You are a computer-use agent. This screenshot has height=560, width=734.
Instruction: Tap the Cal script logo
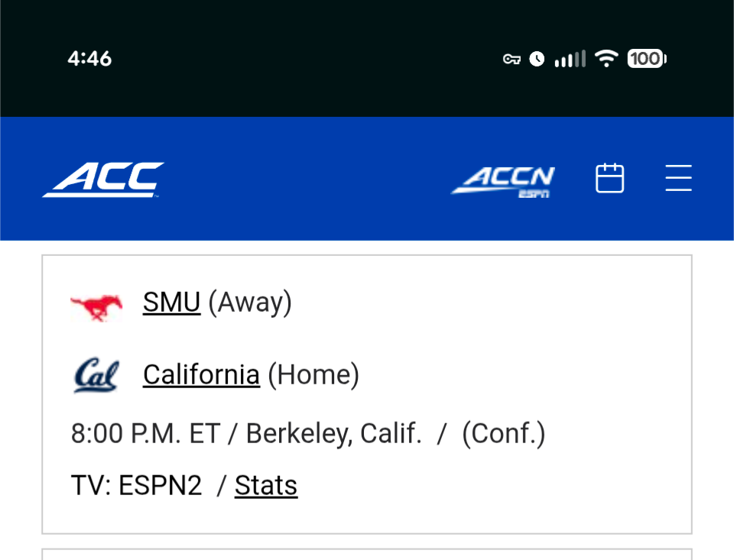click(96, 375)
